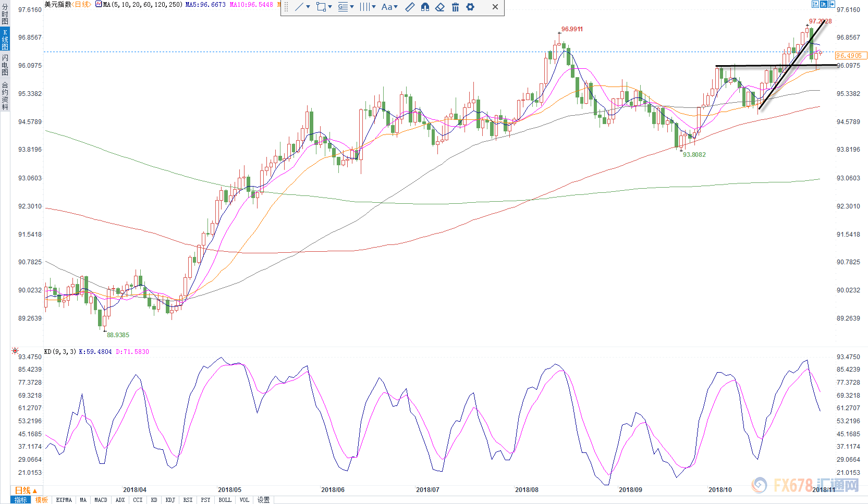
Task: Switch to 分时图 sidebar tab
Action: (x=5, y=15)
